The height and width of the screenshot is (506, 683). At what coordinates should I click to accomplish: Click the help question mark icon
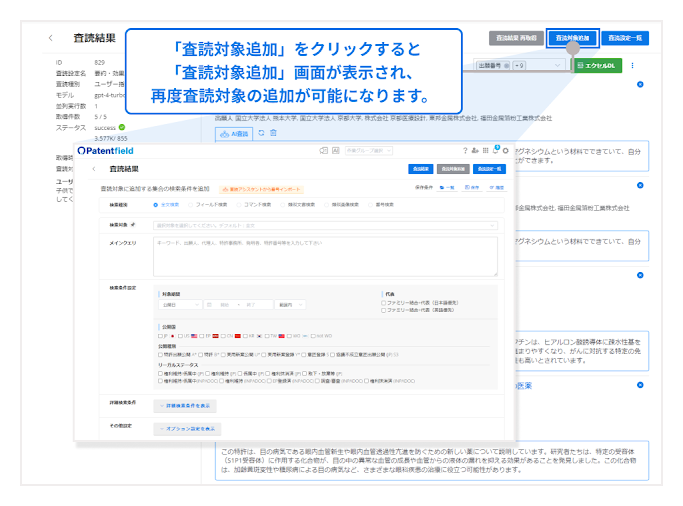pos(466,150)
